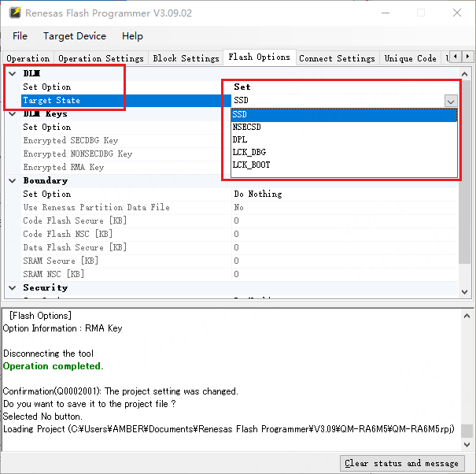Open the Target Device menu

coord(75,36)
